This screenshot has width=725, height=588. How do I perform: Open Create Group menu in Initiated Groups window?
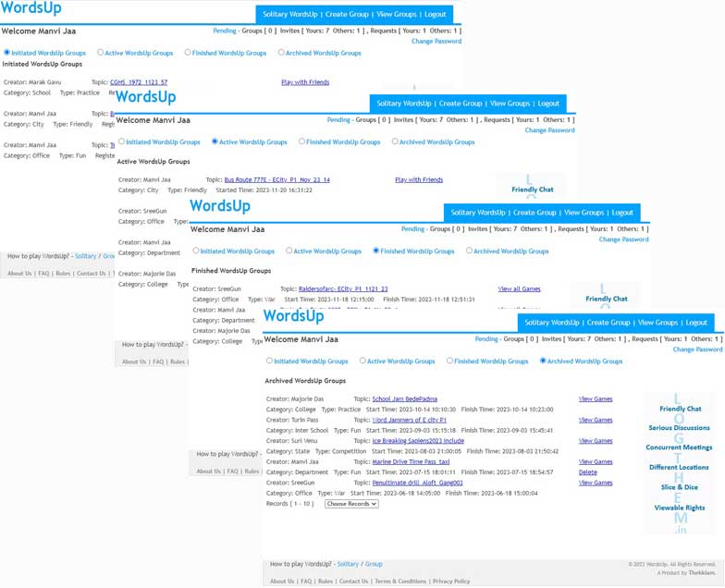(347, 15)
